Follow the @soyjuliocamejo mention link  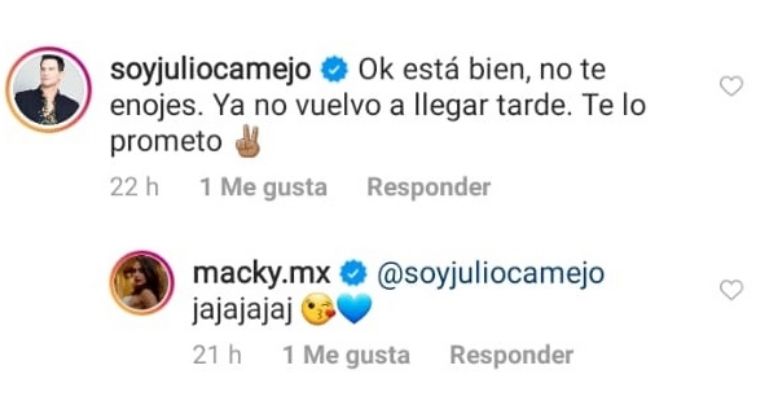click(490, 273)
